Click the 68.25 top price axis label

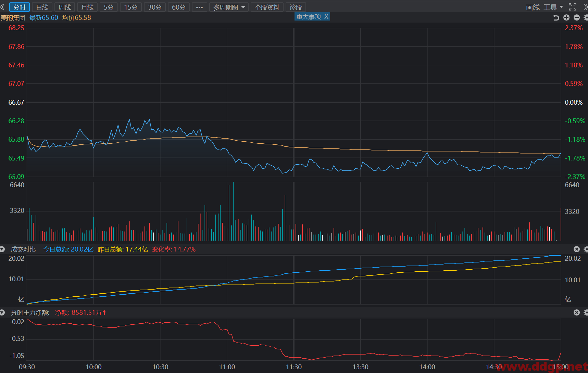click(x=16, y=28)
